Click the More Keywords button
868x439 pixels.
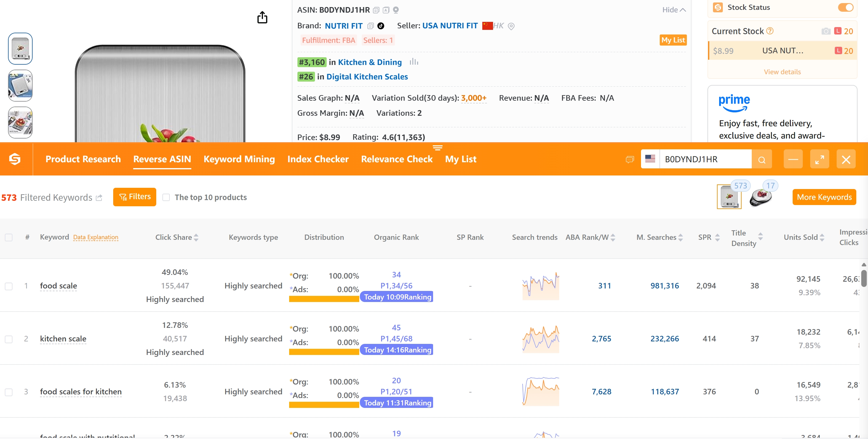click(x=824, y=197)
